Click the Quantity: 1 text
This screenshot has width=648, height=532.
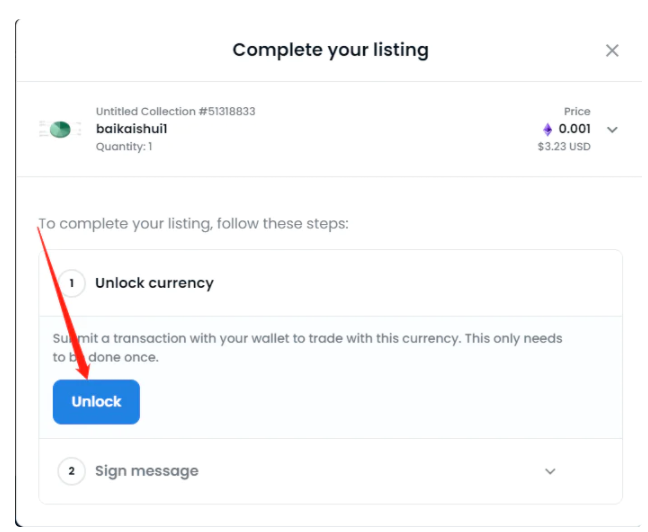click(x=124, y=147)
